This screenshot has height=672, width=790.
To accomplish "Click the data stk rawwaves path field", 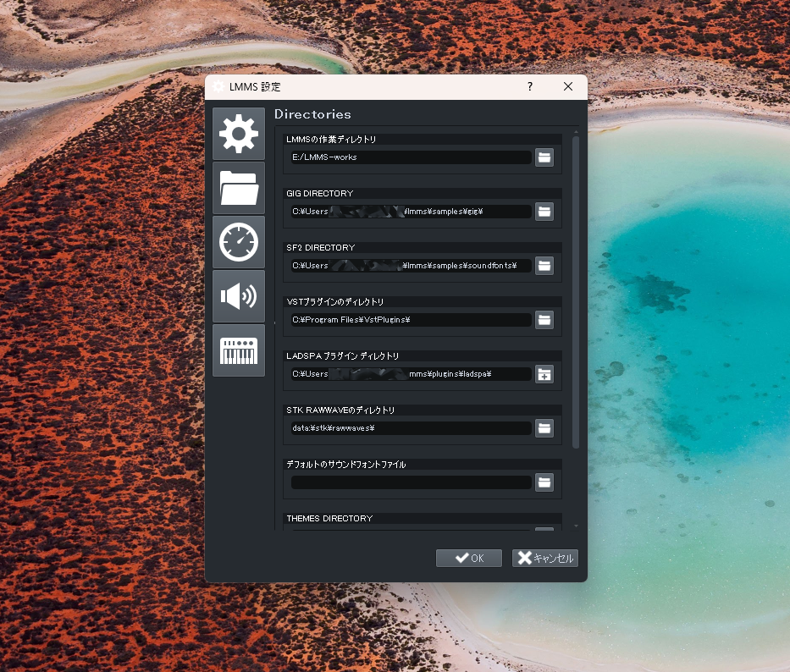I will tap(411, 428).
